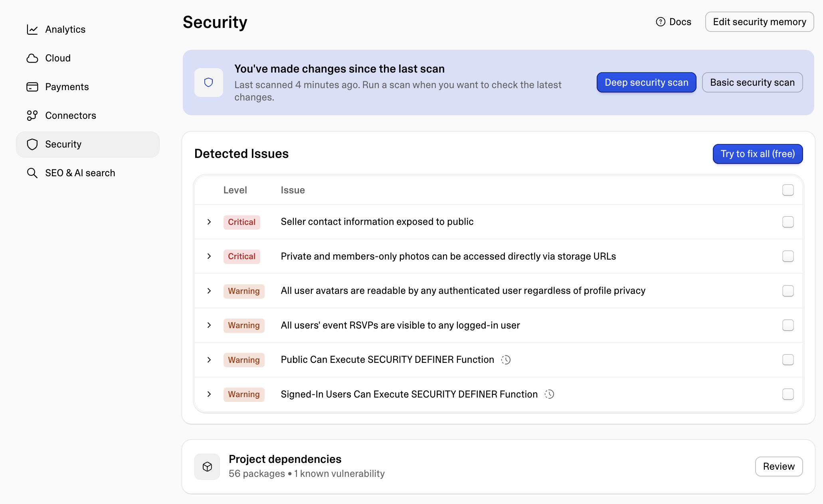Click Warning badge on Signed-In Users row
Viewport: 823px width, 504px height.
(244, 394)
